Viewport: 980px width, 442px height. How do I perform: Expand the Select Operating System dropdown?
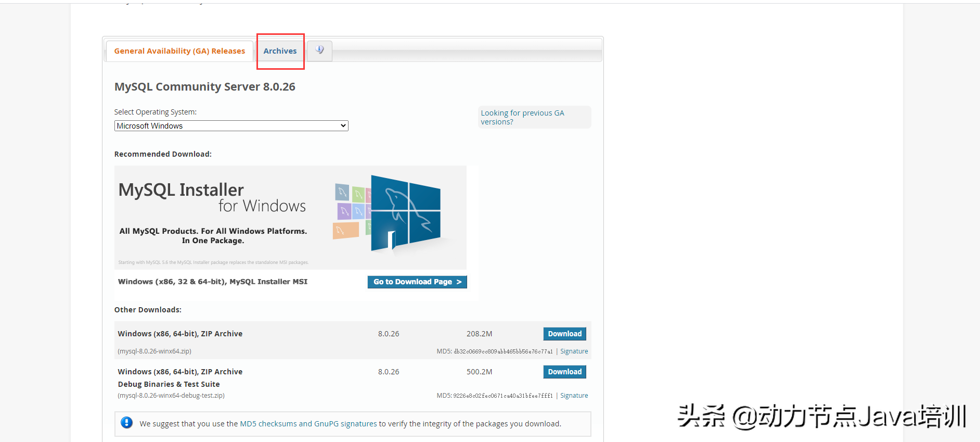pyautogui.click(x=231, y=126)
